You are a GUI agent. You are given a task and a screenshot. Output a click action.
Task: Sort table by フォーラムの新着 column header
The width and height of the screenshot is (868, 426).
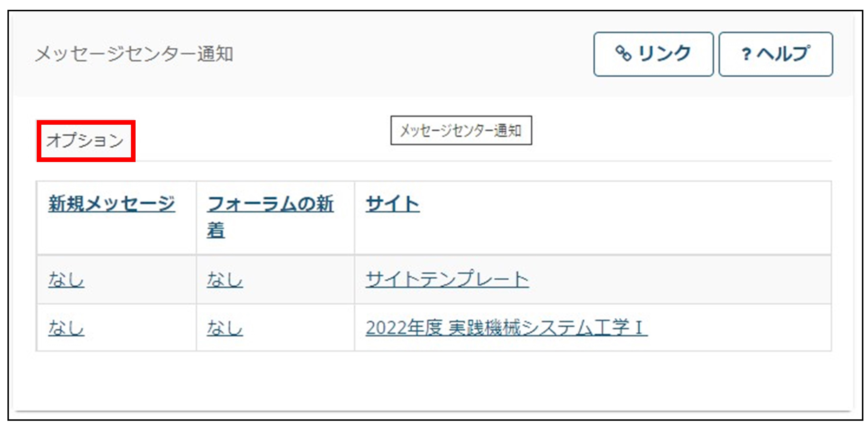270,217
